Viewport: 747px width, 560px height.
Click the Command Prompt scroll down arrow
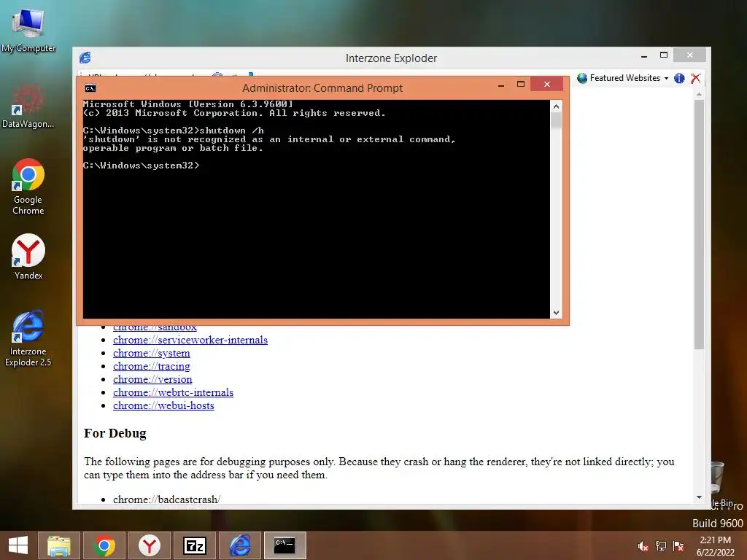tap(556, 313)
